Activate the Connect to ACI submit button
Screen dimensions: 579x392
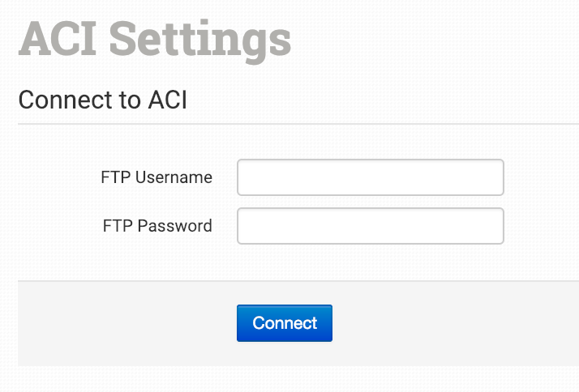click(x=285, y=323)
